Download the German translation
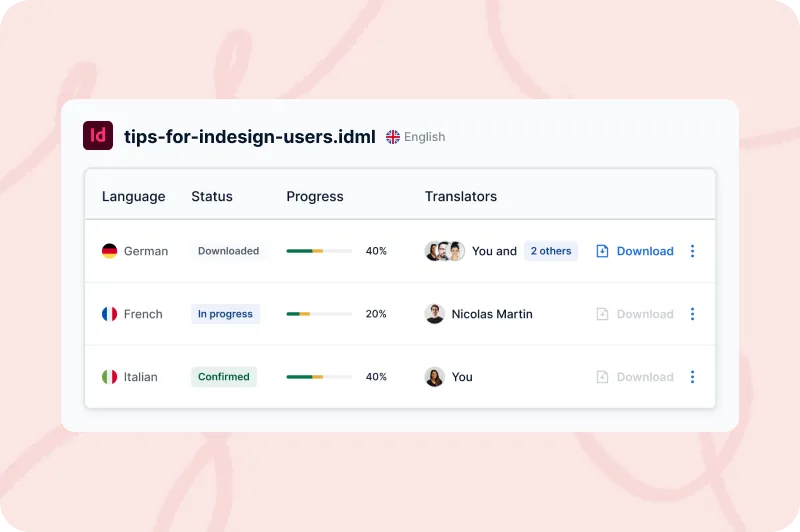Viewport: 800px width, 532px height. [x=635, y=251]
